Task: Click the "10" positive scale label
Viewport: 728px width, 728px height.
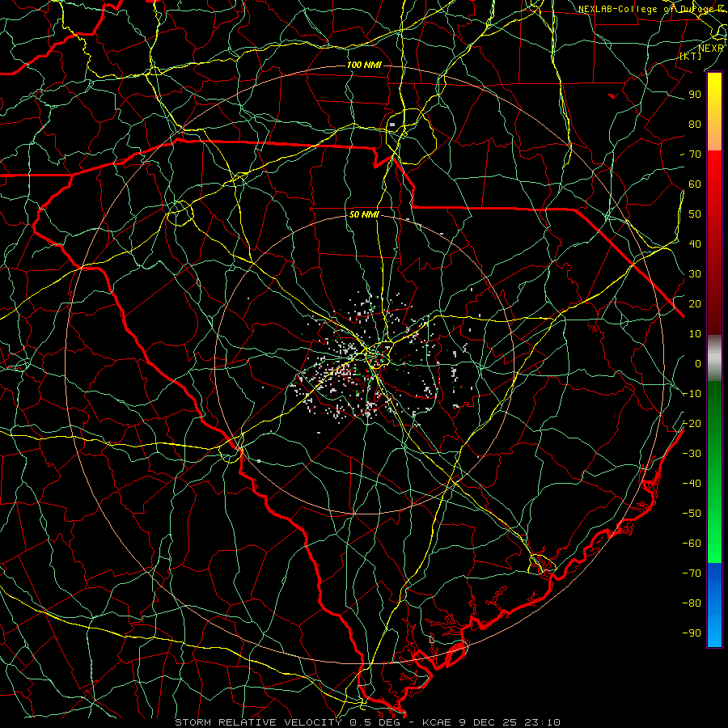Action: point(695,334)
